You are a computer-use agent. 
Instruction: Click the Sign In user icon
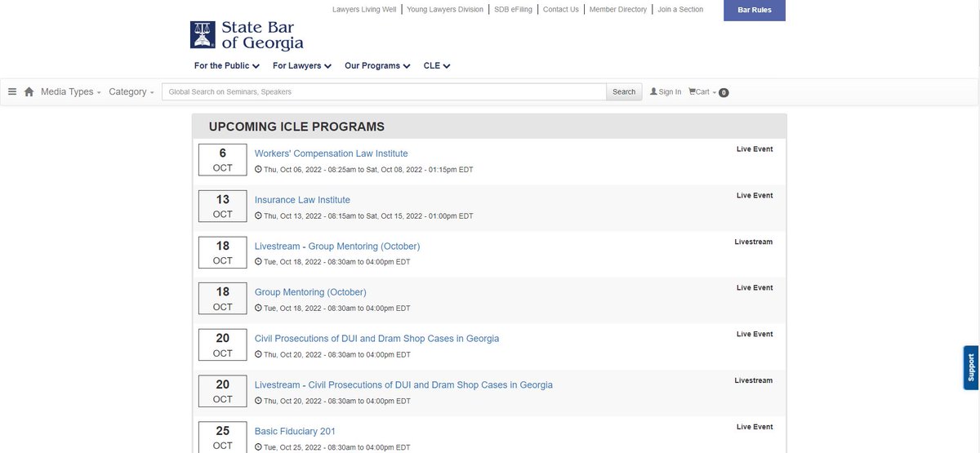653,91
